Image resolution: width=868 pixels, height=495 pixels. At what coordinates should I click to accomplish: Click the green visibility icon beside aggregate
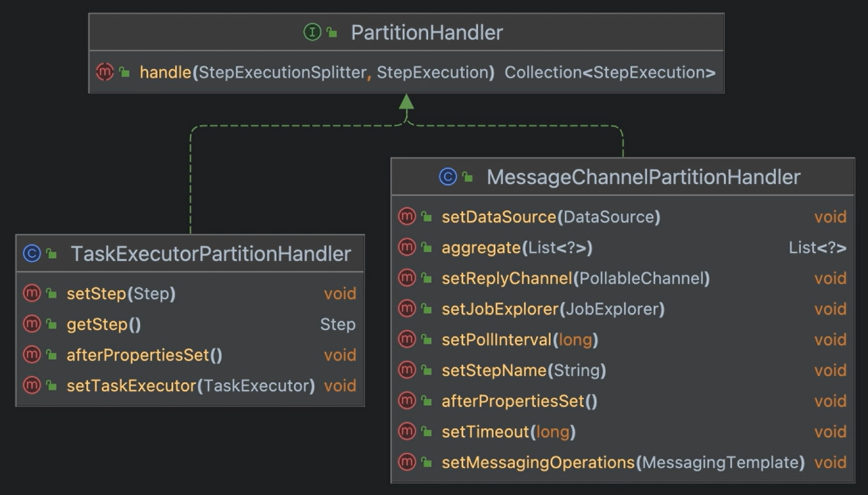(426, 248)
